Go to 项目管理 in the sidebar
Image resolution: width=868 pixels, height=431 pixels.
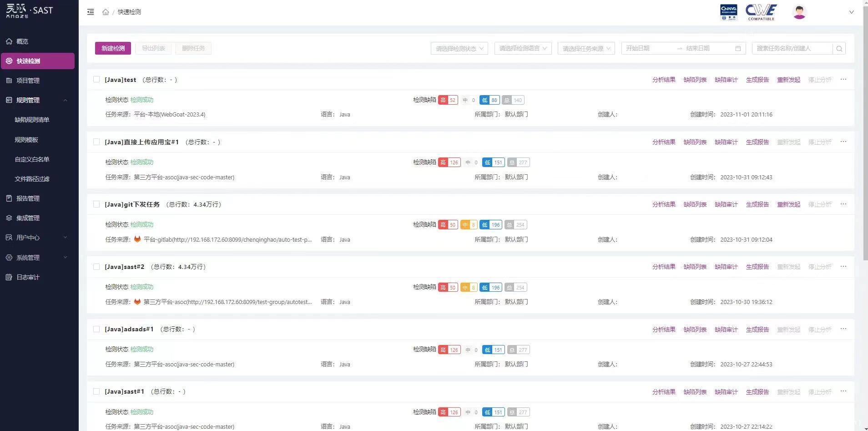pos(28,81)
